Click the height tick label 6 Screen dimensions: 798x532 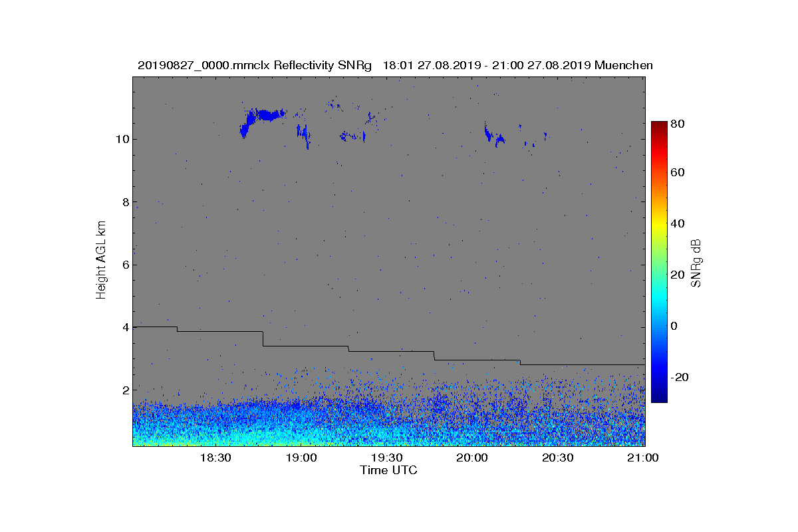coord(124,265)
